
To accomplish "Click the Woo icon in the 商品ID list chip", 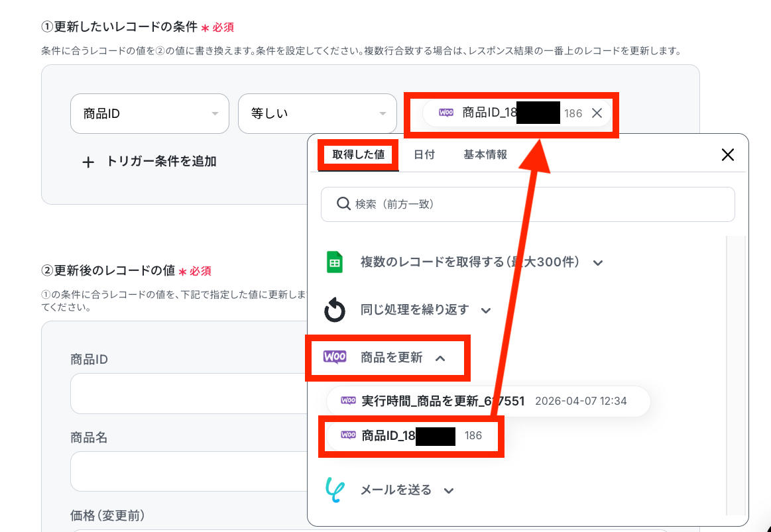I will tap(348, 435).
